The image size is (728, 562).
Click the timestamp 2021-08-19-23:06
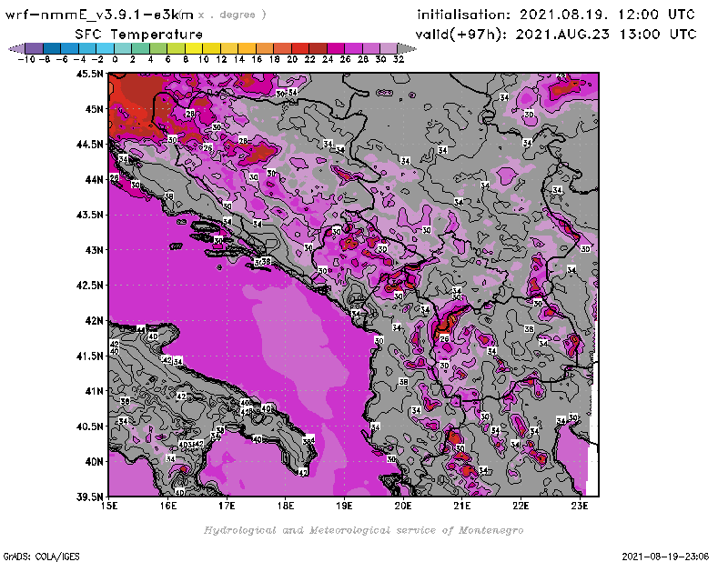point(665,557)
